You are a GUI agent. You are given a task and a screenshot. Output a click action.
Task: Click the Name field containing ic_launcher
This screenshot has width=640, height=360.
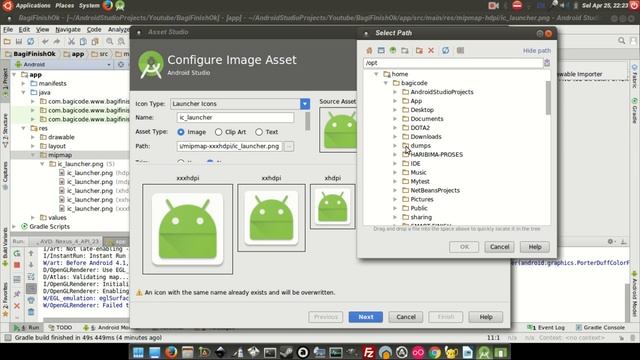pyautogui.click(x=235, y=118)
